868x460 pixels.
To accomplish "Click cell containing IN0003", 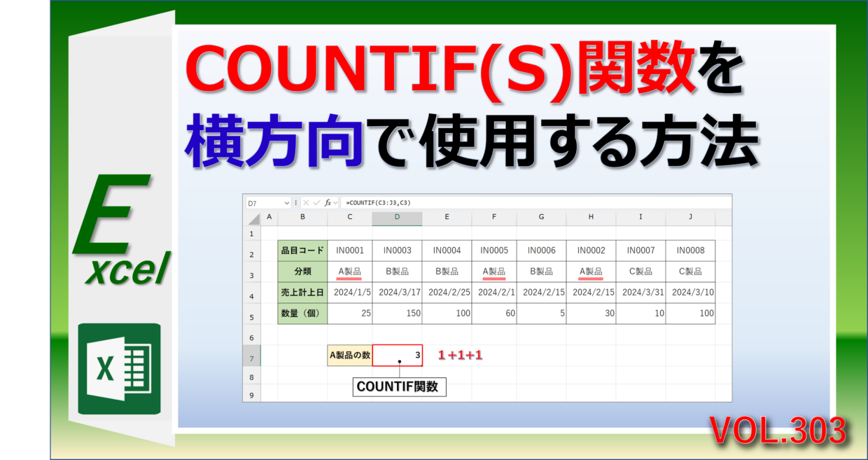I will coord(397,251).
